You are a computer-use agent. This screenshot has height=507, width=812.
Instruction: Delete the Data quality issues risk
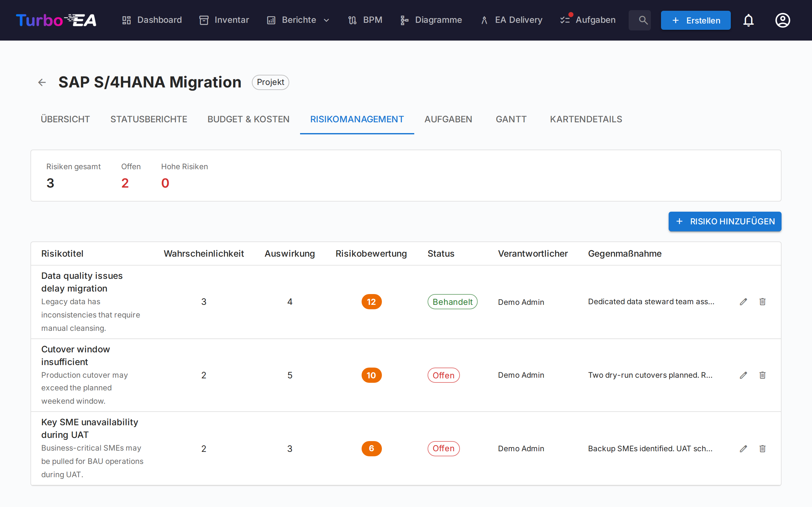(762, 302)
